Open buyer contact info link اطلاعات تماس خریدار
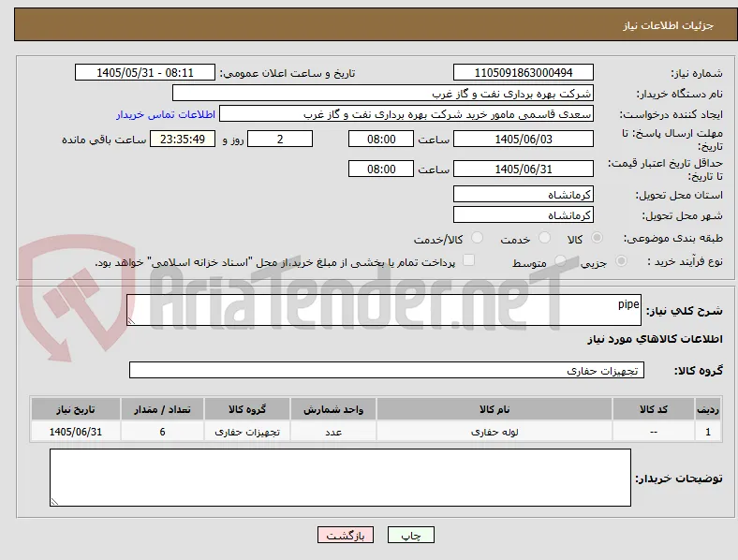Viewport: 738px width, 560px height. coord(166,114)
